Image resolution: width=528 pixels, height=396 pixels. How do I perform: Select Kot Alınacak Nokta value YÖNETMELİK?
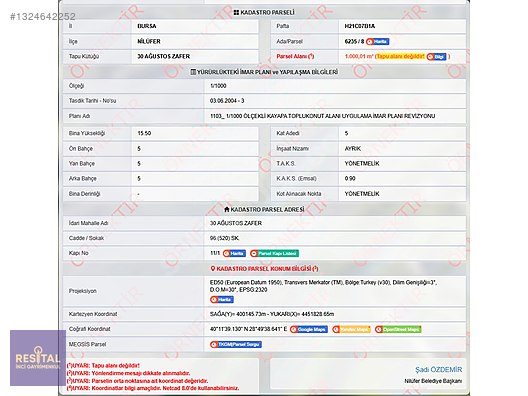point(362,194)
